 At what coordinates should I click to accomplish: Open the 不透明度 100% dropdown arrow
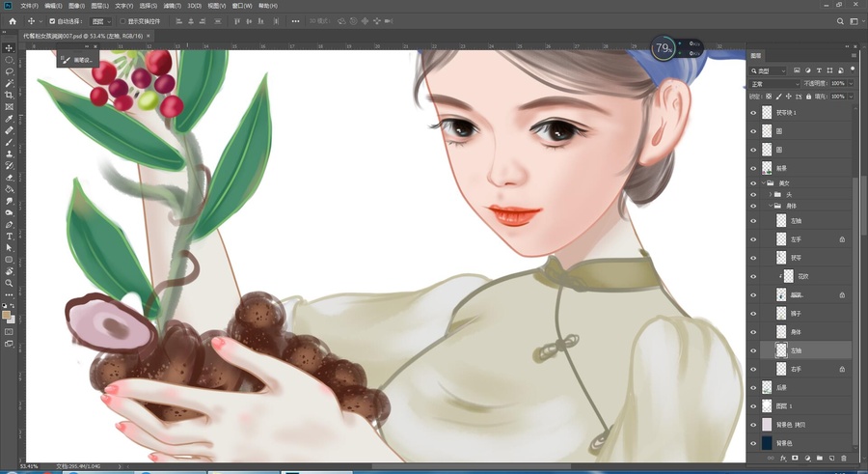pyautogui.click(x=851, y=84)
